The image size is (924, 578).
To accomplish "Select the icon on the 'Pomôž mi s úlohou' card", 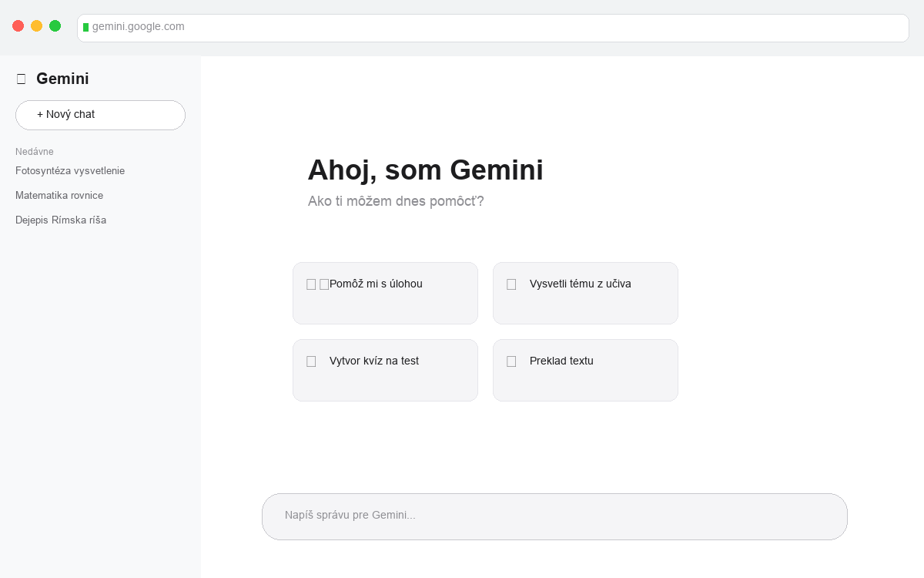I will coord(311,284).
